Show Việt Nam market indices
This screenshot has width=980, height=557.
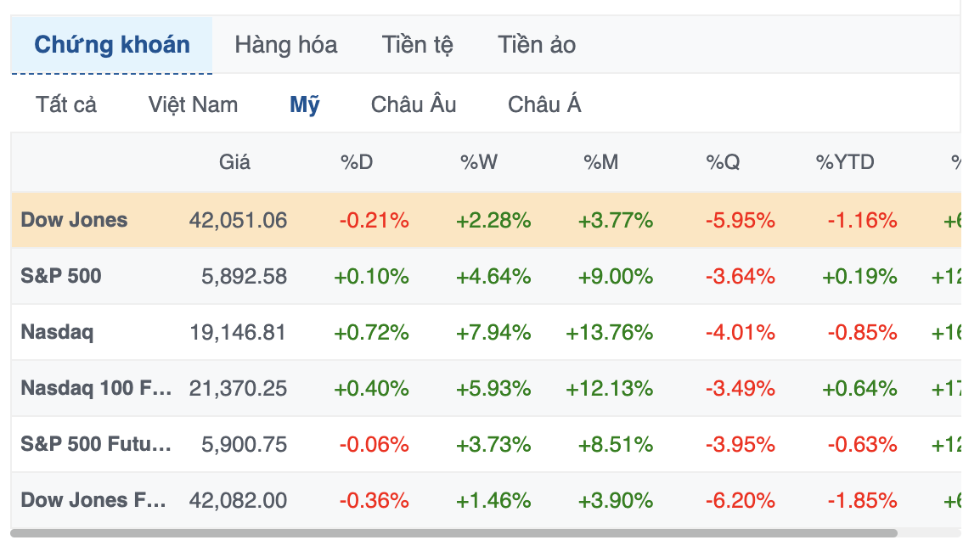click(193, 105)
